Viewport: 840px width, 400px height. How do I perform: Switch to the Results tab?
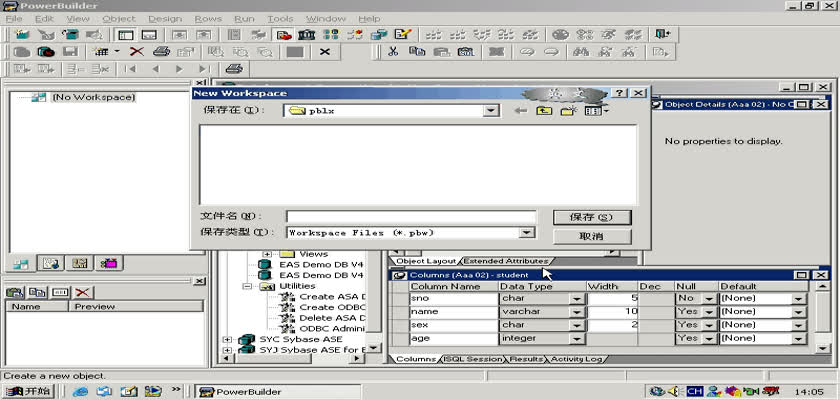coord(527,359)
